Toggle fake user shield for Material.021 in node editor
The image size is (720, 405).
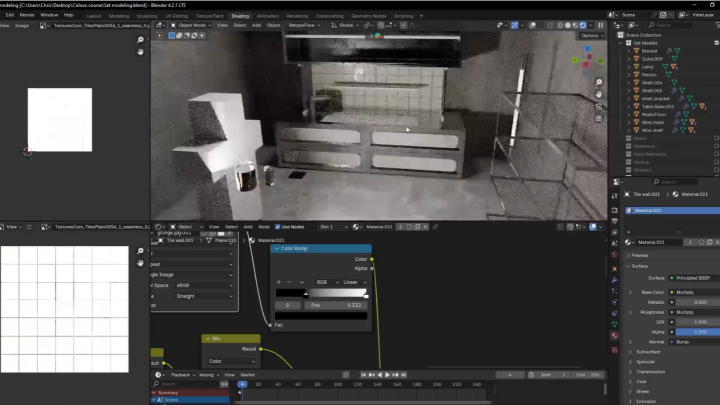pyautogui.click(x=409, y=226)
